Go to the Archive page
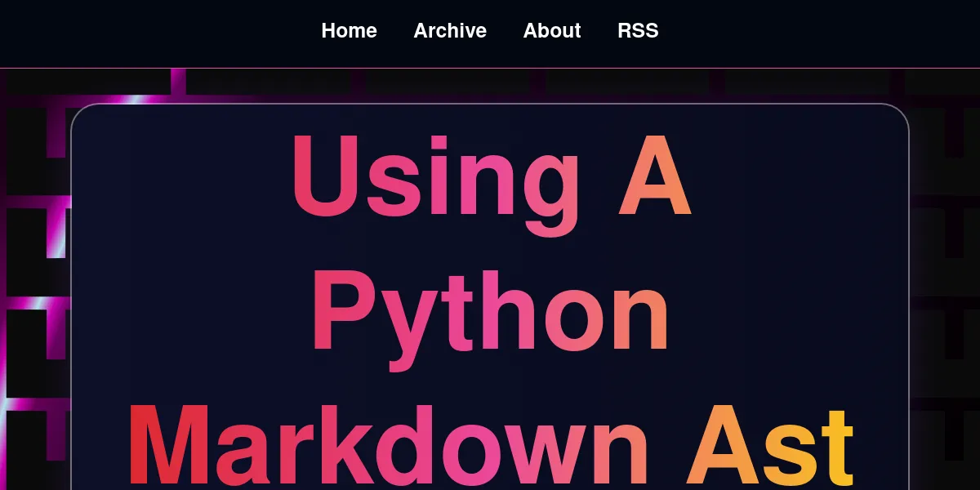Viewport: 980px width, 490px height. (x=450, y=31)
